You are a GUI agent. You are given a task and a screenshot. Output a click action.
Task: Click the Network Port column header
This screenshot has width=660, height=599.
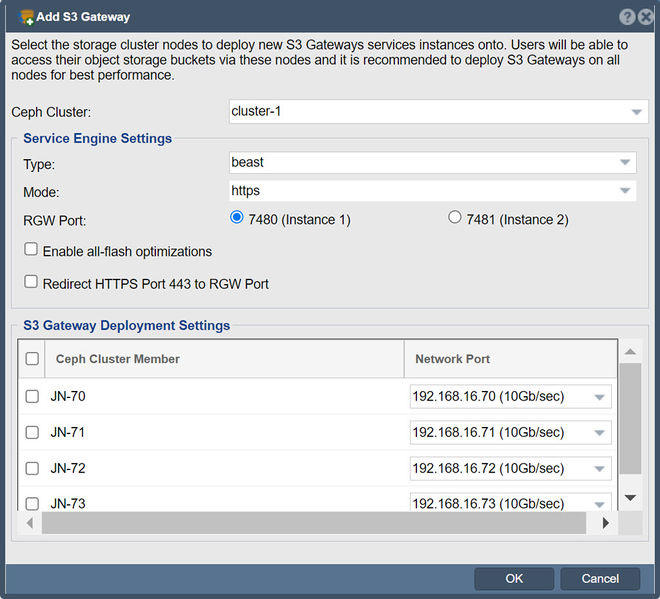pyautogui.click(x=510, y=359)
